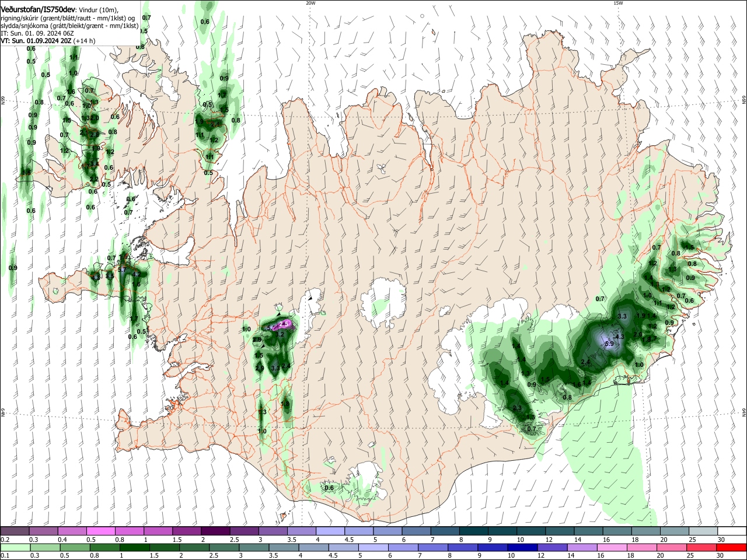Select the light violet swatch between 14 and 16, bottom row
The height and width of the screenshot is (560, 747).
(x=582, y=547)
